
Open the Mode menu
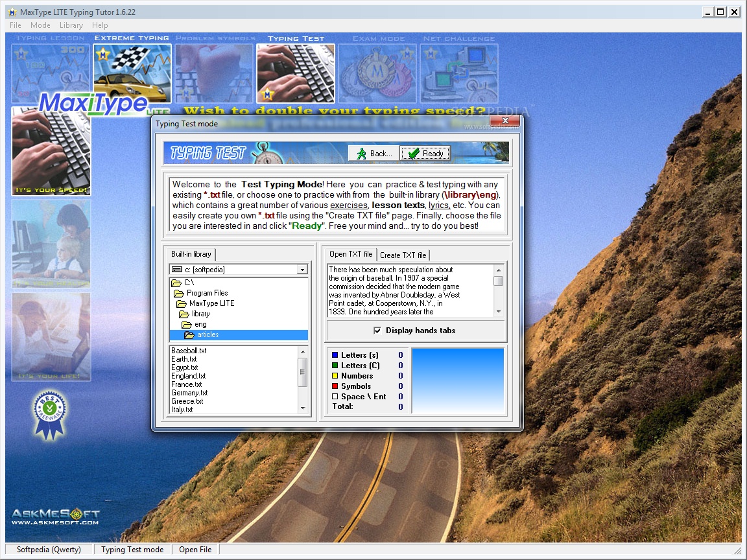[40, 25]
